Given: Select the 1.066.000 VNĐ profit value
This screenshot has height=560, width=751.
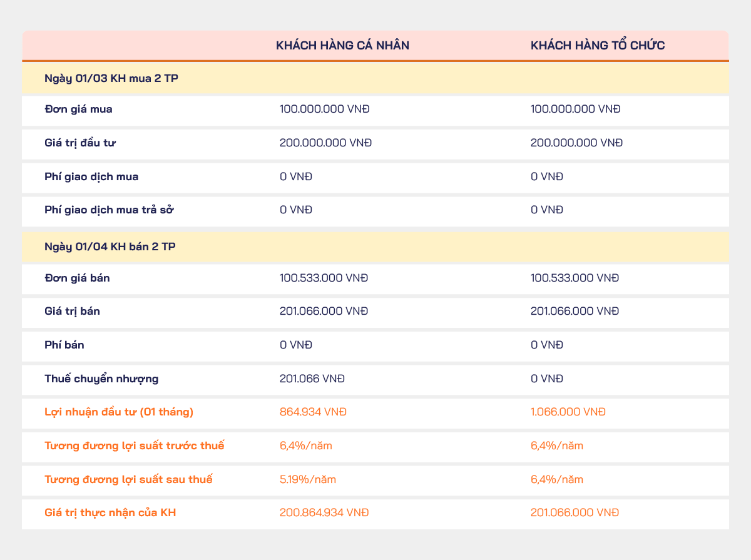Looking at the screenshot, I should tap(568, 412).
